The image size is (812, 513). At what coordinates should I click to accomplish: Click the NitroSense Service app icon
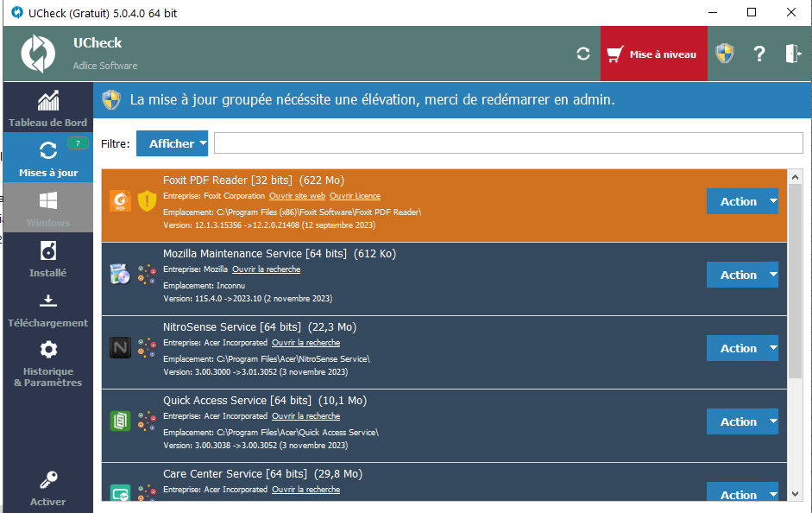(x=120, y=348)
